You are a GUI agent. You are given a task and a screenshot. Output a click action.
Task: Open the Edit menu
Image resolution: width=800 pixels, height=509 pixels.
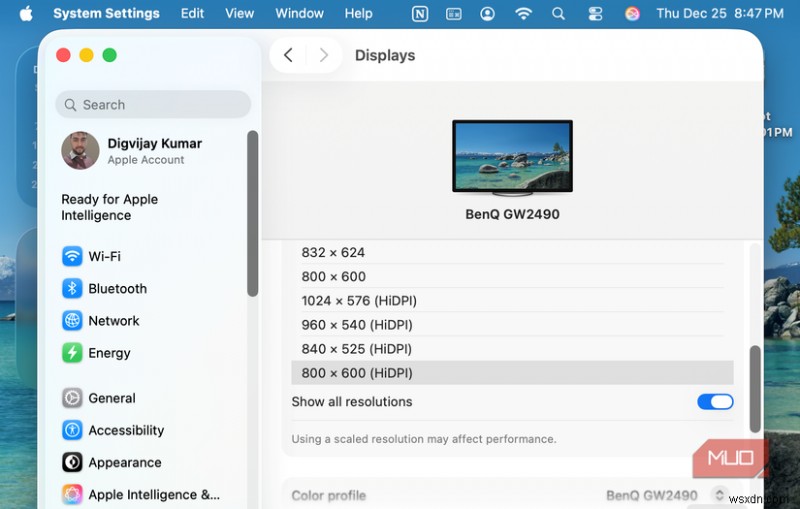192,14
